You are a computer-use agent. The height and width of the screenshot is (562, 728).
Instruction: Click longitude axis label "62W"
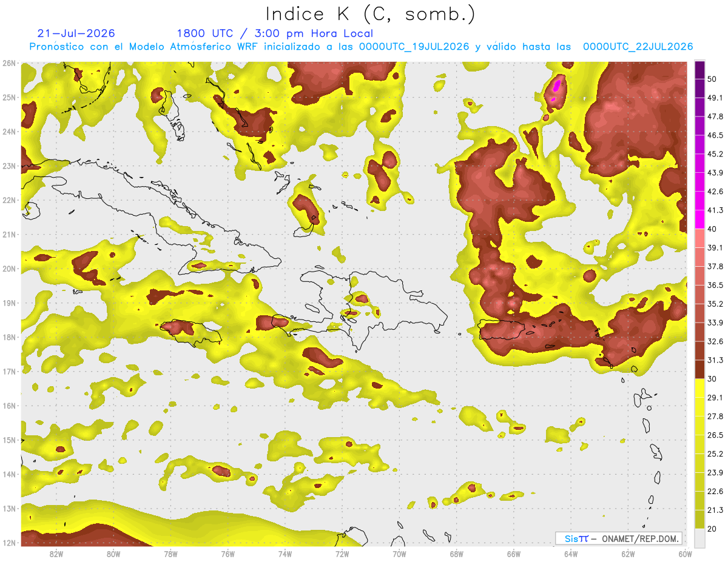(628, 554)
